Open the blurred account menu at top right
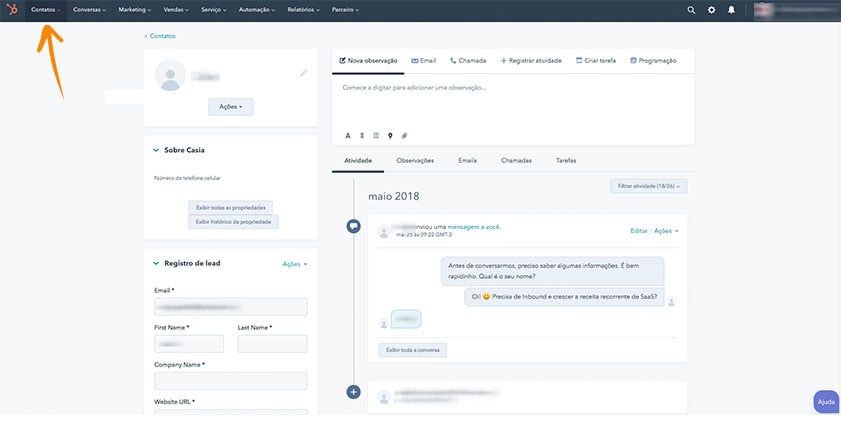This screenshot has height=421, width=841. 795,10
